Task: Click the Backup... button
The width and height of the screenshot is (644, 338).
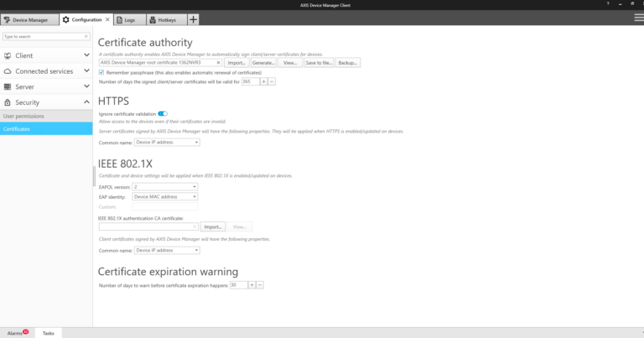Action: click(347, 62)
